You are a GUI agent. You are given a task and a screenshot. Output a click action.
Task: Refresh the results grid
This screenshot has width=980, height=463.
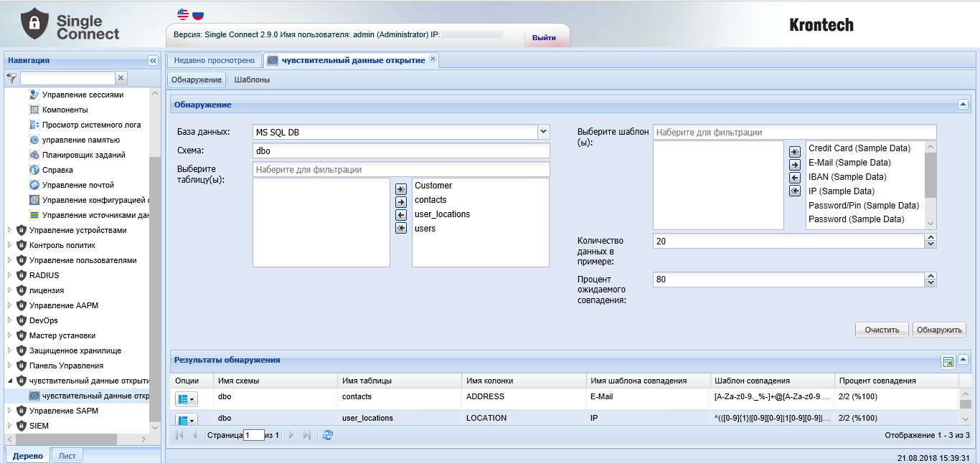coord(328,435)
